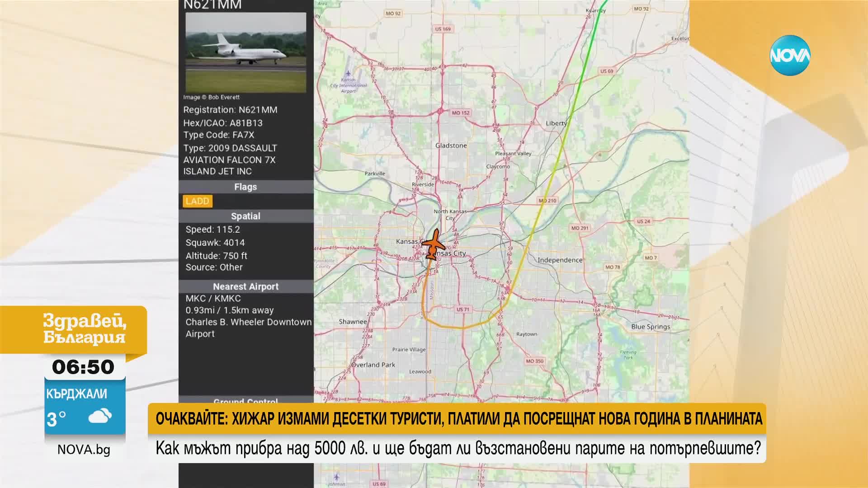Click 'Type Code: FA7X' text
Viewport: 868px width, 488px height.
coord(218,135)
